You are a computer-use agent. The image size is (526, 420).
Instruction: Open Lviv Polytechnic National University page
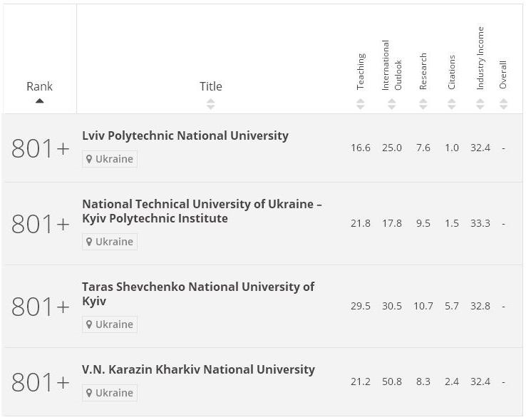pyautogui.click(x=185, y=135)
